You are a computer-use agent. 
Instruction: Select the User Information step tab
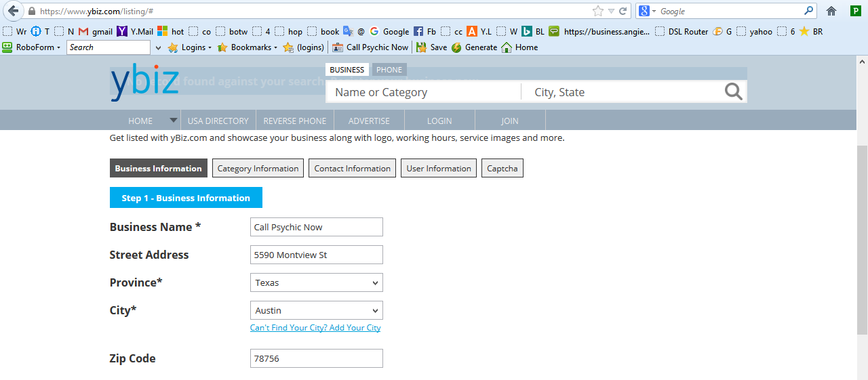pos(439,168)
